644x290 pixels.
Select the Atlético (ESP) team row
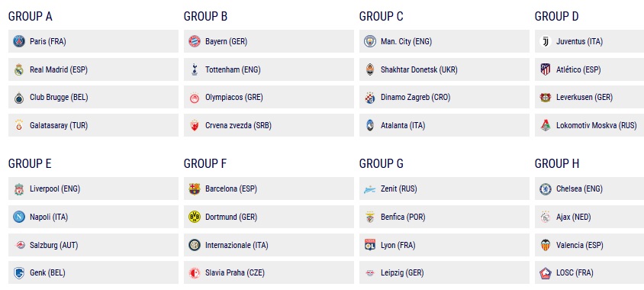pyautogui.click(x=589, y=69)
